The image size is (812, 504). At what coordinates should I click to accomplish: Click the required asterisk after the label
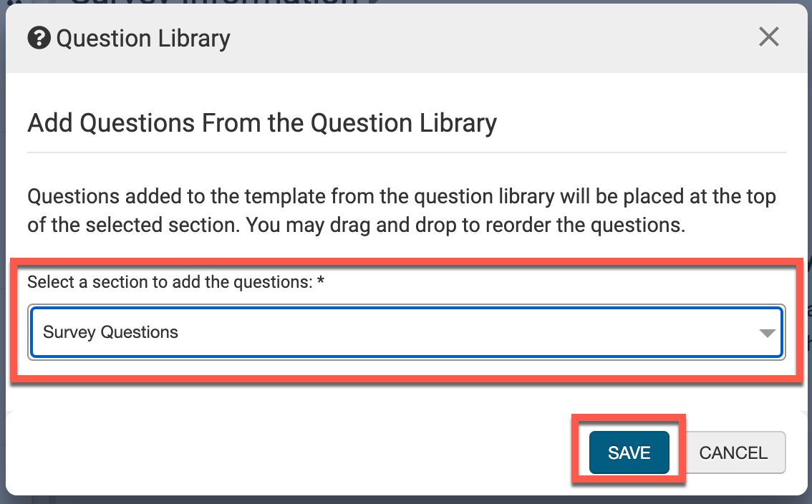click(x=321, y=281)
